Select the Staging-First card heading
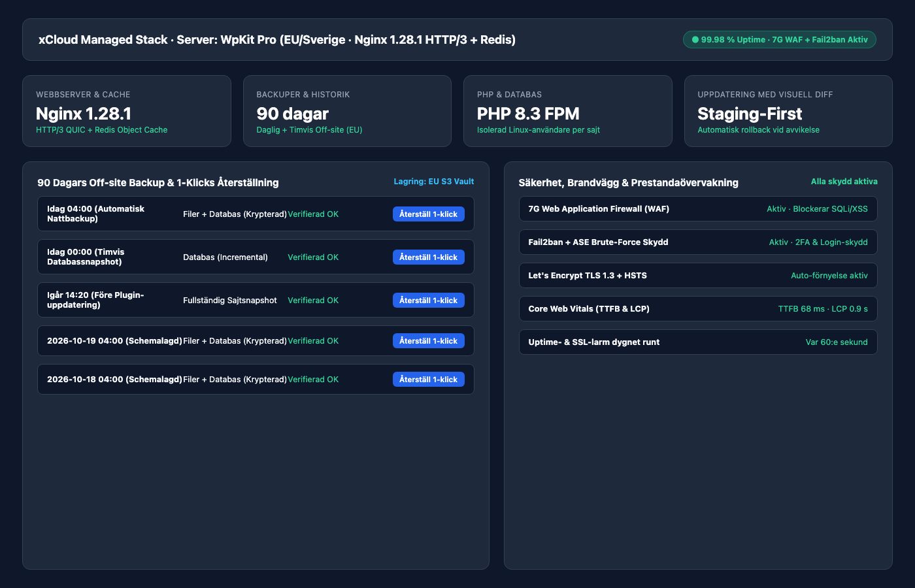 point(750,114)
